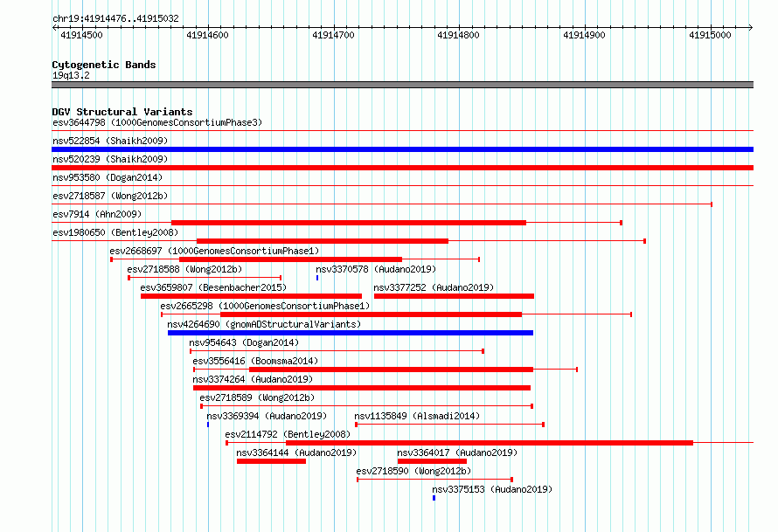The height and width of the screenshot is (532, 778).
Task: Select the nsv3364144 short red bar
Action: click(x=271, y=461)
